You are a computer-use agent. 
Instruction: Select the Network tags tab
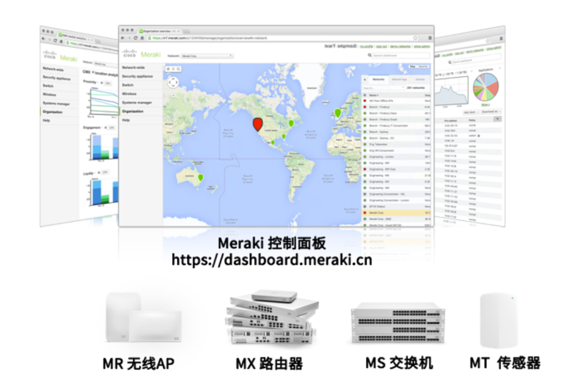400,79
